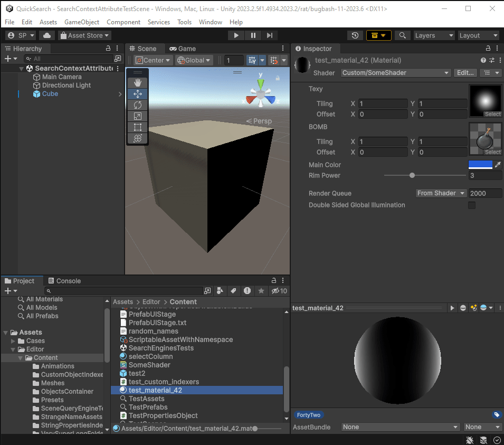This screenshot has width=504, height=445.
Task: Select the Rotate tool in Scene
Action: click(138, 105)
